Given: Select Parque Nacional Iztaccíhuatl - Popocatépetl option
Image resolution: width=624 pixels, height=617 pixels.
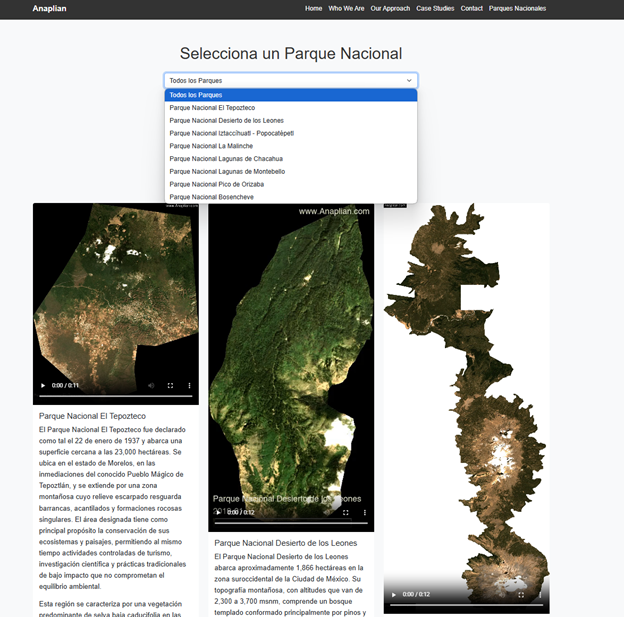Looking at the screenshot, I should pos(291,133).
